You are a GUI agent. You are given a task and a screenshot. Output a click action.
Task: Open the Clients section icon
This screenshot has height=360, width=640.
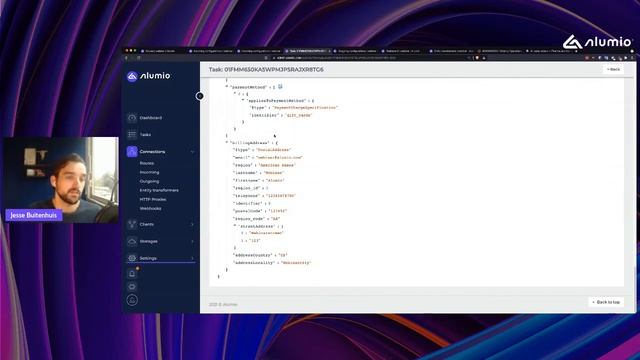coord(132,224)
